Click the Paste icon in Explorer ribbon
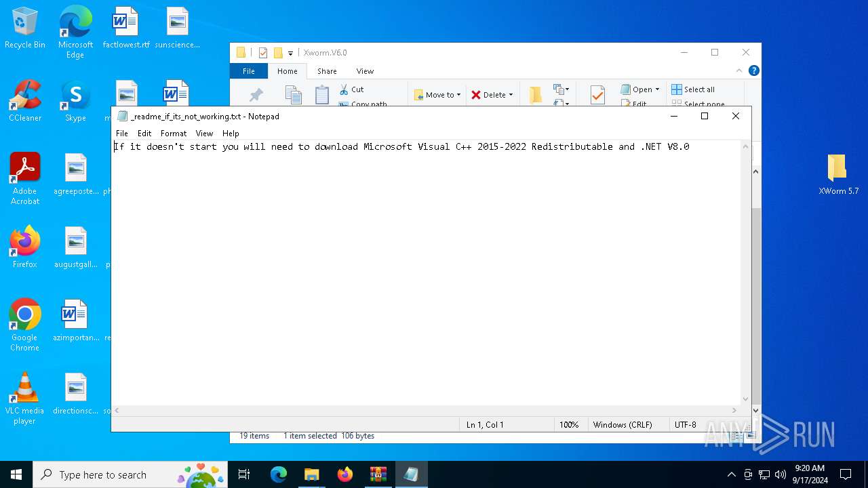 (322, 95)
